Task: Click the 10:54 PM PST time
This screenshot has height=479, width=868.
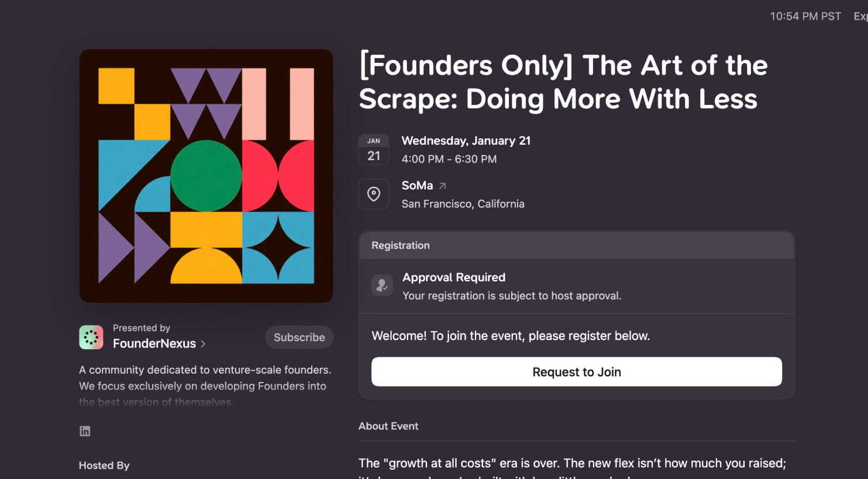Action: 805,17
